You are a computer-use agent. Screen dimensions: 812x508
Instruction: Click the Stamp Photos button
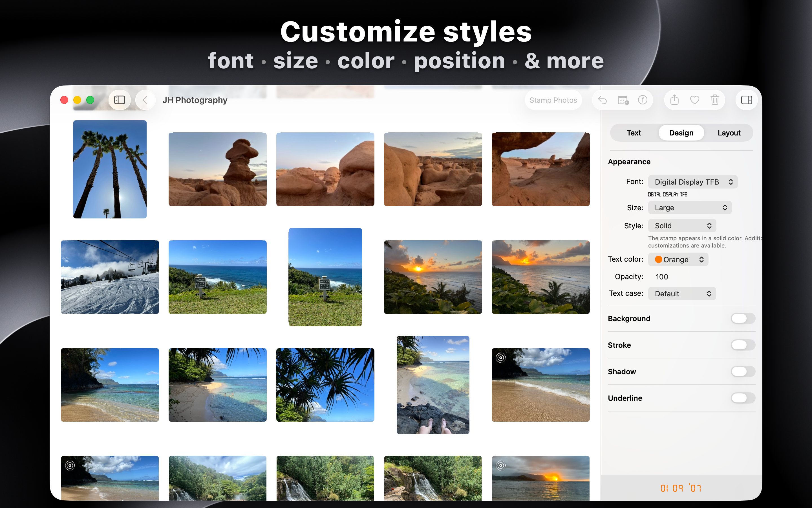553,100
